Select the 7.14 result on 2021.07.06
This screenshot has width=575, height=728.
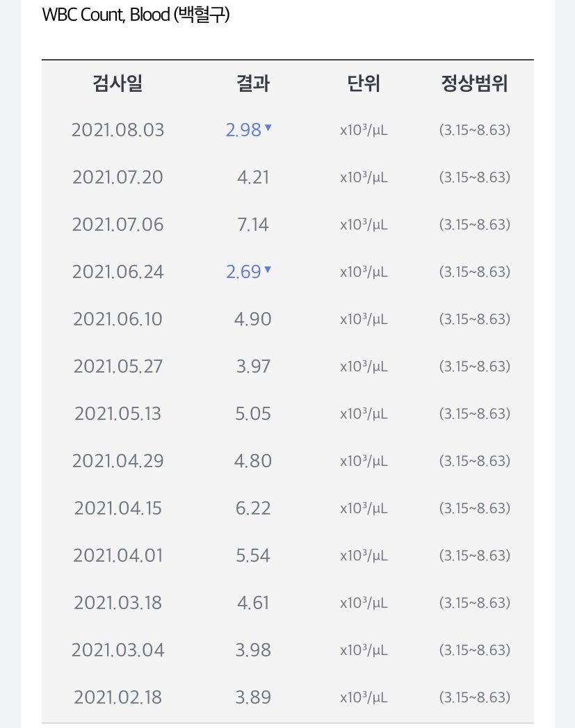coord(253,225)
